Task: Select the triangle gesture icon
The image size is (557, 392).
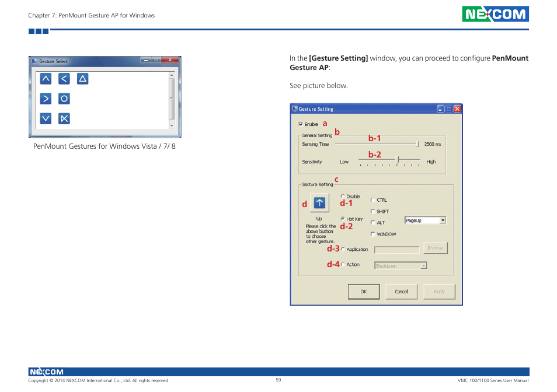Action: 82,79
